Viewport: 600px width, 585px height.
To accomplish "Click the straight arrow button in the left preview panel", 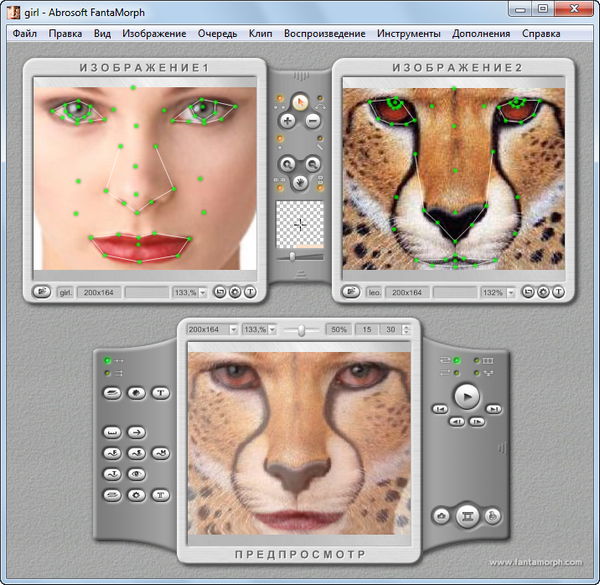I will (136, 432).
